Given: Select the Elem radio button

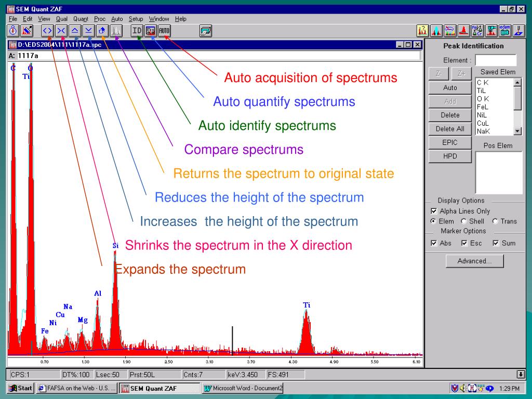Looking at the screenshot, I should coord(433,221).
